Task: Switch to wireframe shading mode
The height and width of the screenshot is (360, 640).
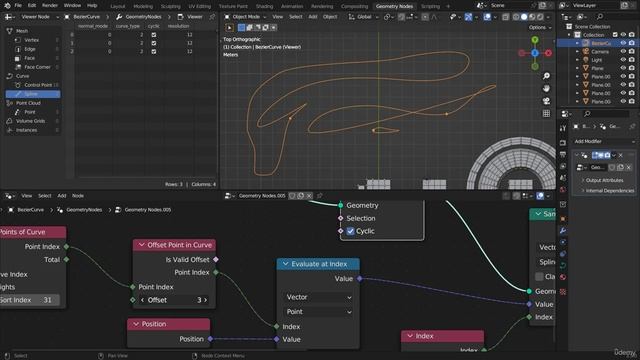Action: click(516, 17)
